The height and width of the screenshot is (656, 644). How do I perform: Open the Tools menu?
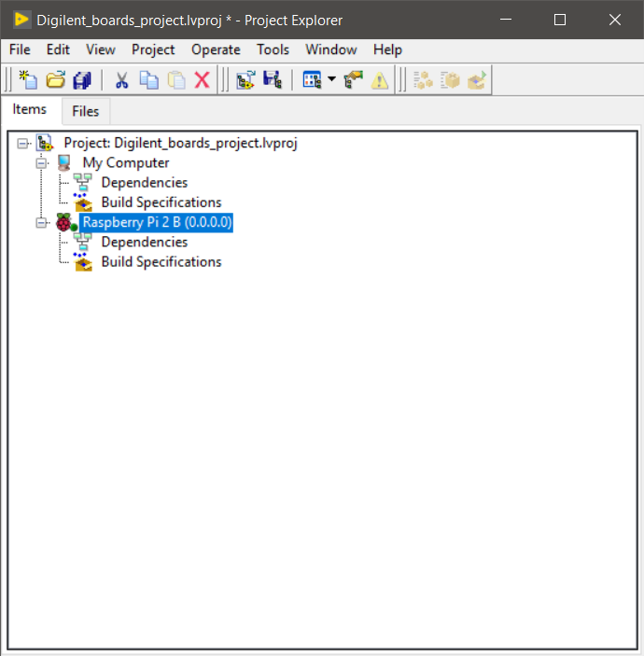pos(273,49)
